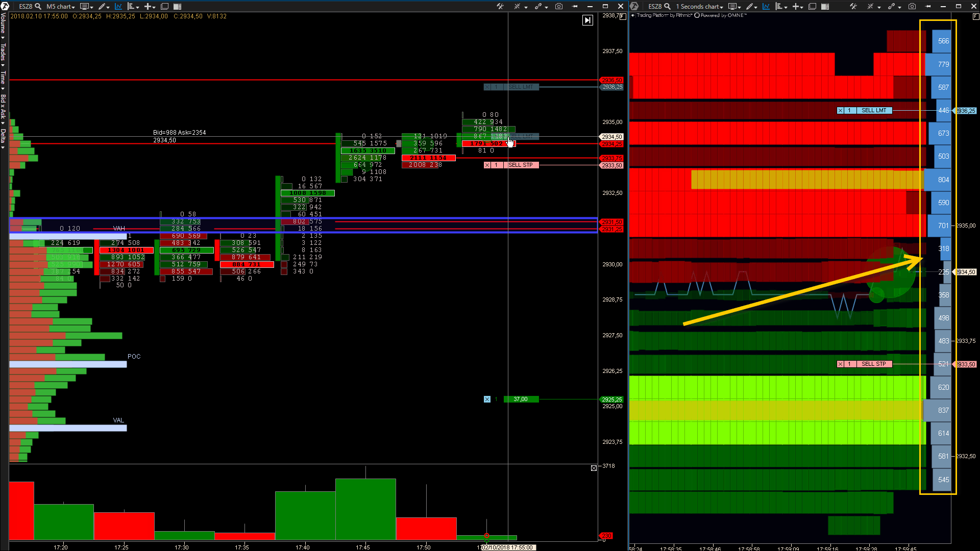Toggle the F scale button on 1 Seconds chart
980x551 pixels.
[x=975, y=16]
